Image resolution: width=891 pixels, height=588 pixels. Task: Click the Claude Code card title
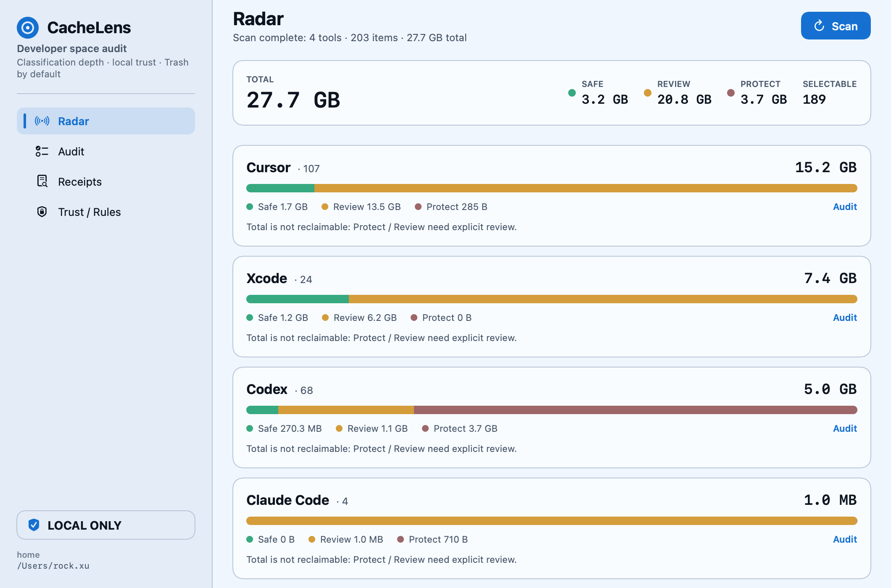click(287, 500)
